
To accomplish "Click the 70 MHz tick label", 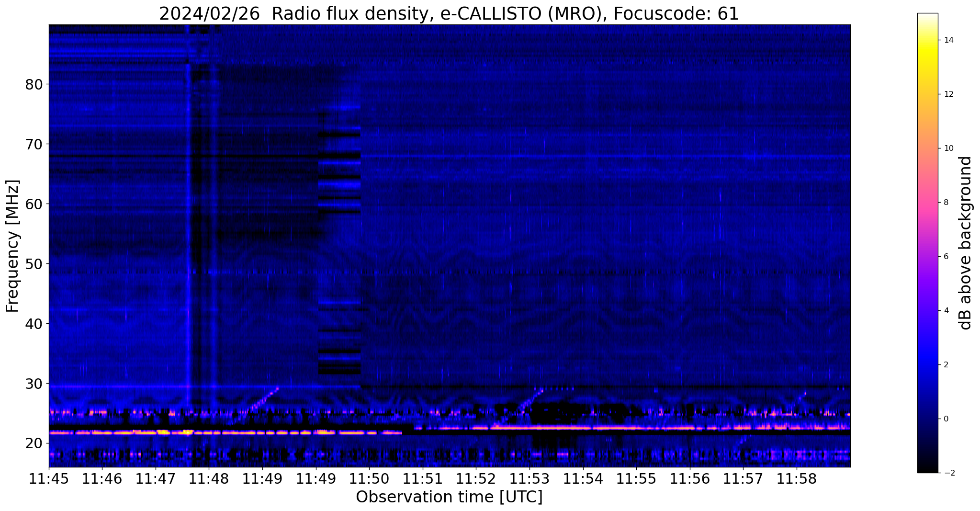I will pyautogui.click(x=34, y=144).
